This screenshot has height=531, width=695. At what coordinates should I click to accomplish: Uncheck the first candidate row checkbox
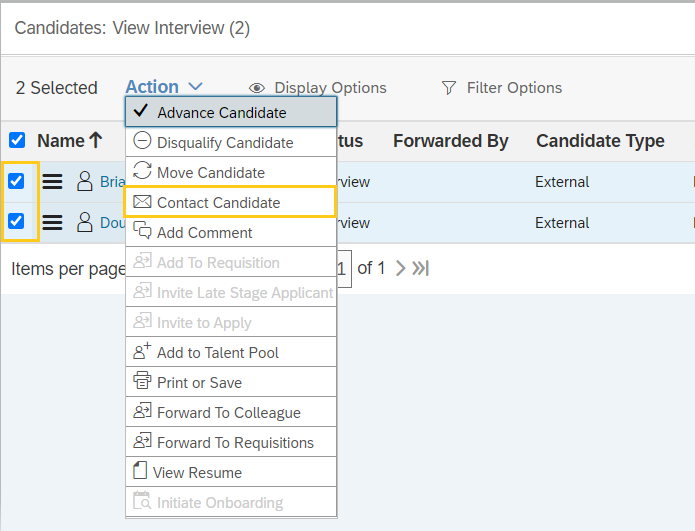[x=17, y=182]
